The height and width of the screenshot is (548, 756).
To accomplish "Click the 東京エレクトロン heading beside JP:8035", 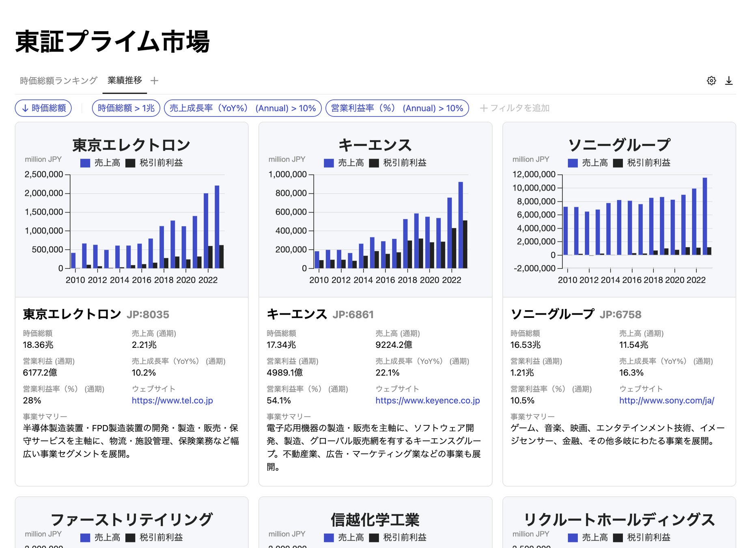I will (72, 314).
